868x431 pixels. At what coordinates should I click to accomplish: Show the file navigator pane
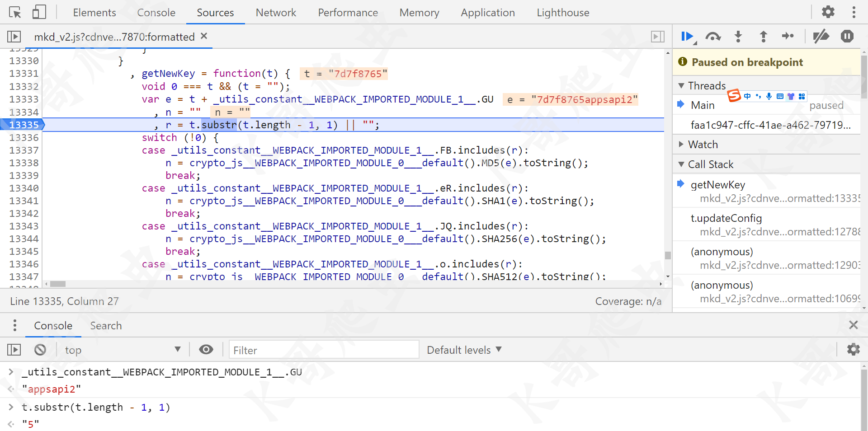[14, 37]
